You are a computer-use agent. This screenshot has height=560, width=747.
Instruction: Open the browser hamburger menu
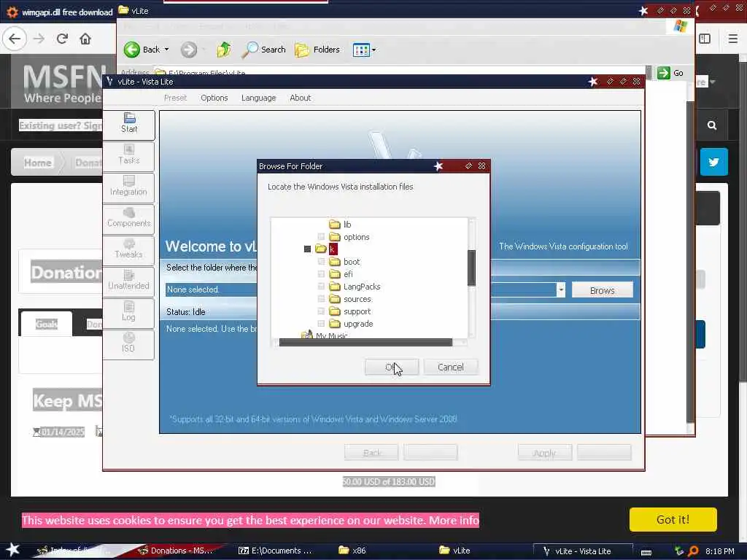732,39
